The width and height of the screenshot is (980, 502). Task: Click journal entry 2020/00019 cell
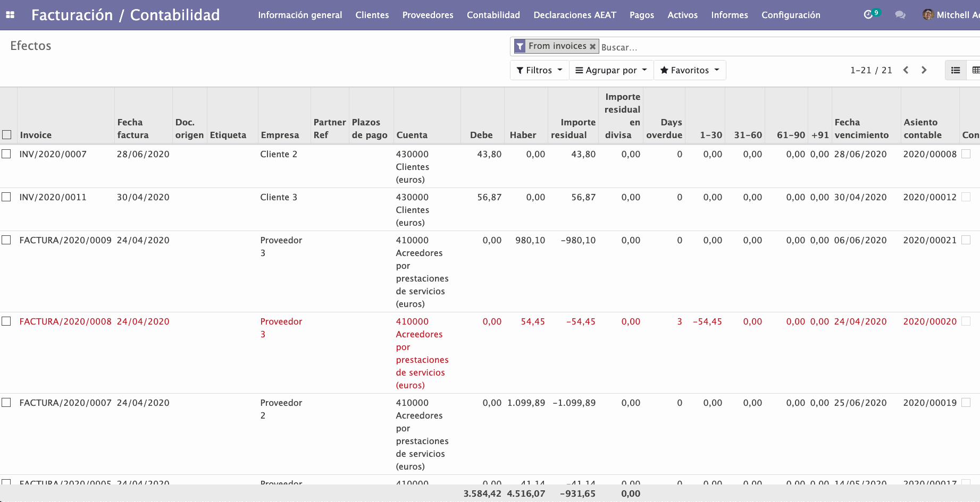tap(929, 403)
